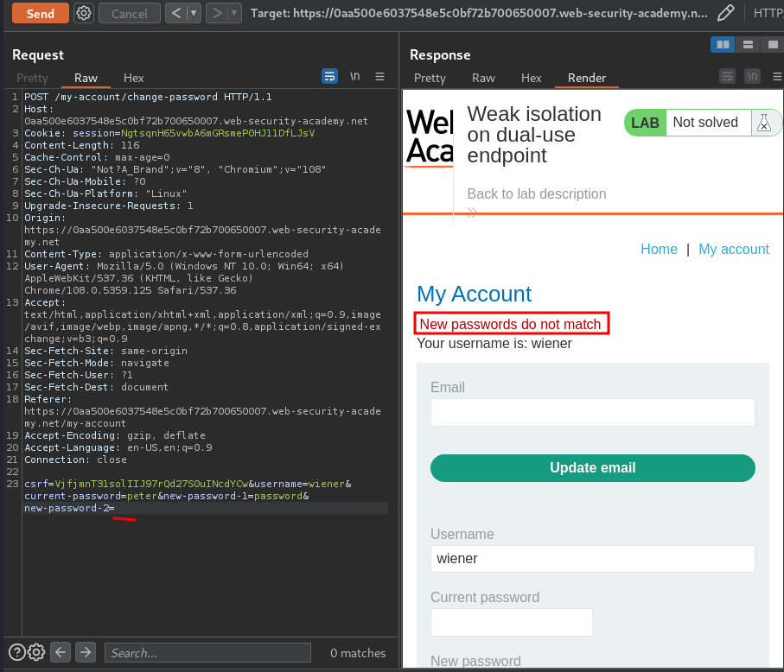The height and width of the screenshot is (672, 784).
Task: Click current-password=peter parameter in body
Action: tap(91, 496)
